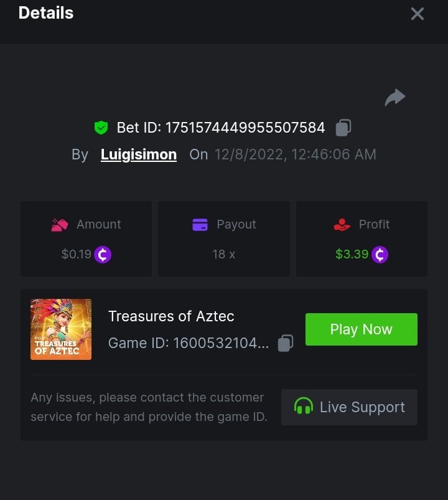Click the Treasures of Aztec thumbnail
Viewport: 448px width, 500px height.
point(61,329)
